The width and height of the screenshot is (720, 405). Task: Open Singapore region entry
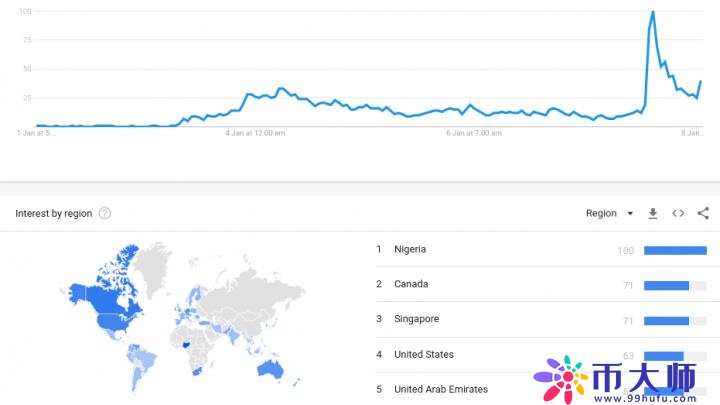416,319
